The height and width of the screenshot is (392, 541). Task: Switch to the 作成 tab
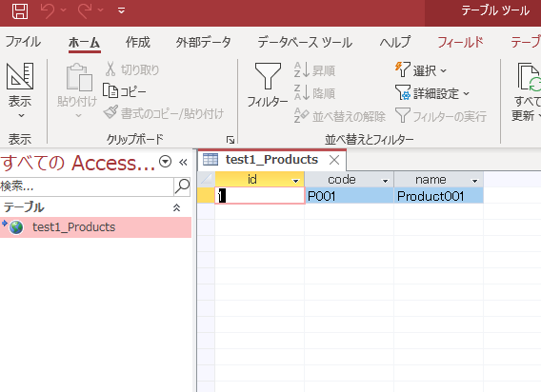137,42
